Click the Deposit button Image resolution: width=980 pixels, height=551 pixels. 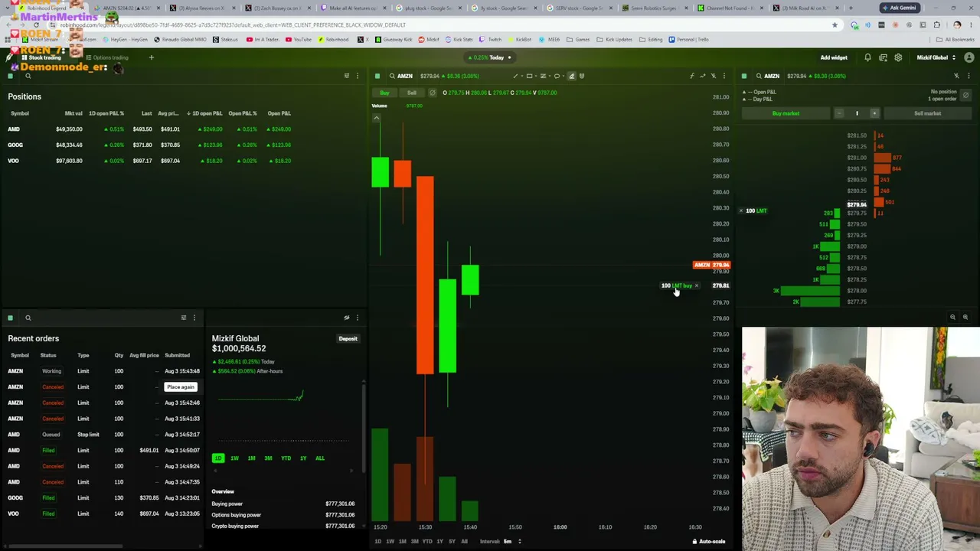click(348, 339)
